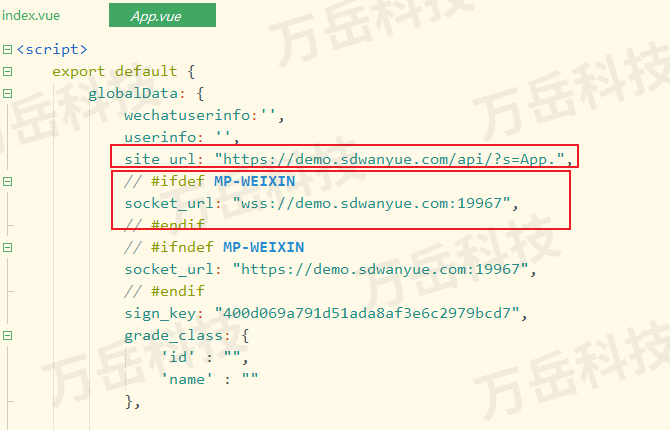Viewport: 670px width, 430px height.
Task: Click the grade_class: { line
Action: point(187,336)
